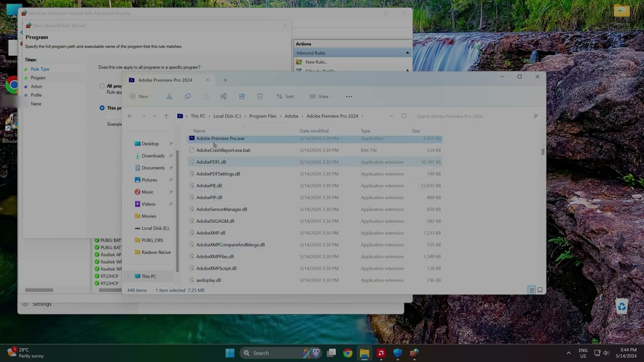This screenshot has height=362, width=644.
Task: Select the Rule Type step in the wizard
Action: (x=40, y=69)
